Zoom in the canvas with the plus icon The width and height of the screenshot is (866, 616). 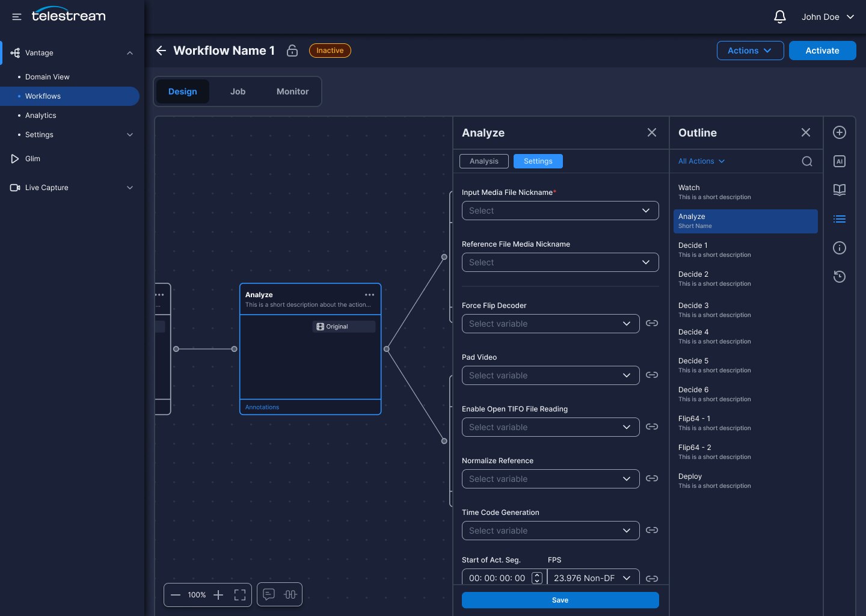click(218, 595)
